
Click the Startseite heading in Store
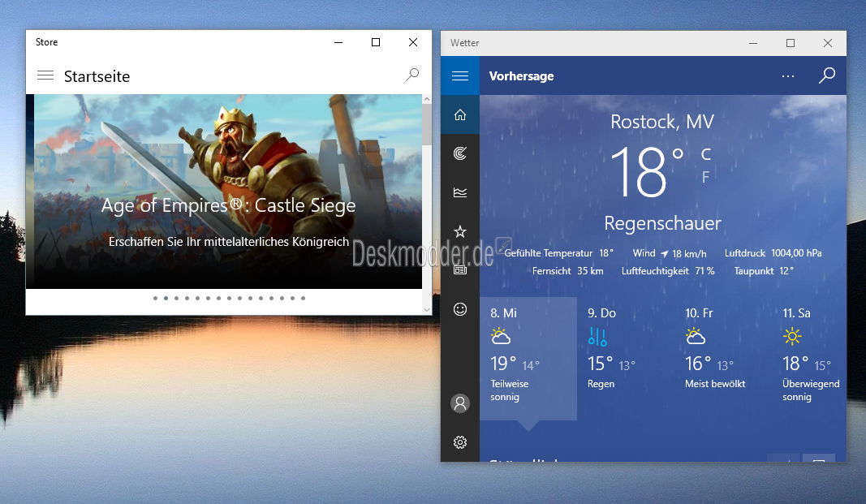pos(97,76)
